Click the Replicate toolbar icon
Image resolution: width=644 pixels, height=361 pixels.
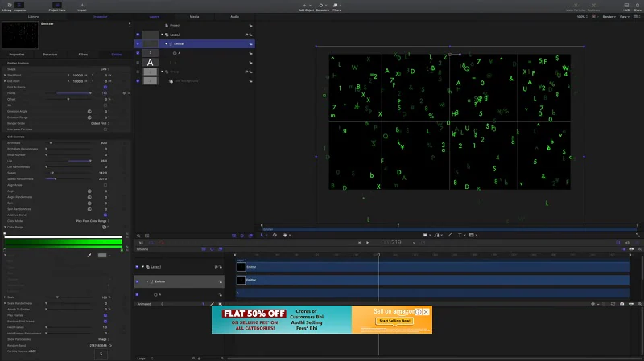pyautogui.click(x=593, y=7)
